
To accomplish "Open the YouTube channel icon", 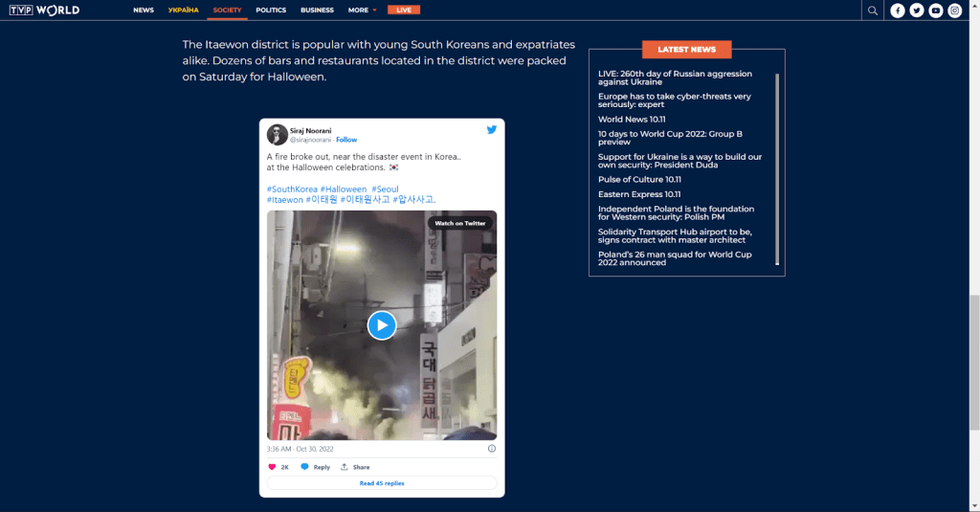I will [936, 11].
